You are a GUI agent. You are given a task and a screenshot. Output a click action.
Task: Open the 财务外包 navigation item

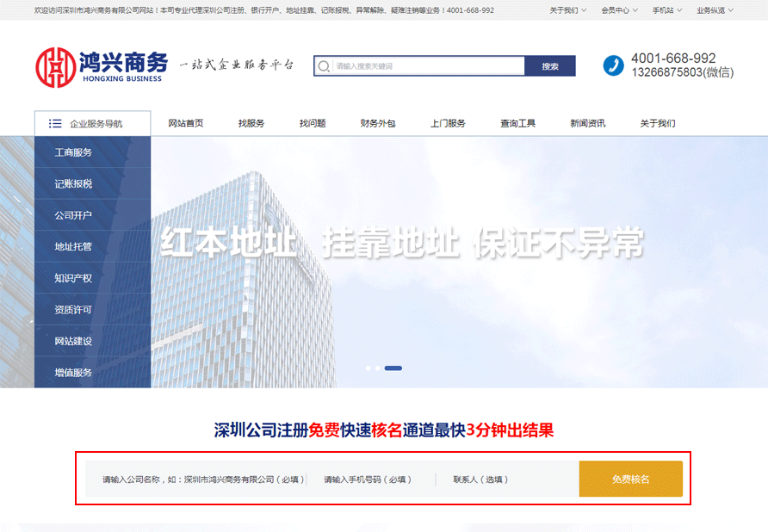point(378,123)
